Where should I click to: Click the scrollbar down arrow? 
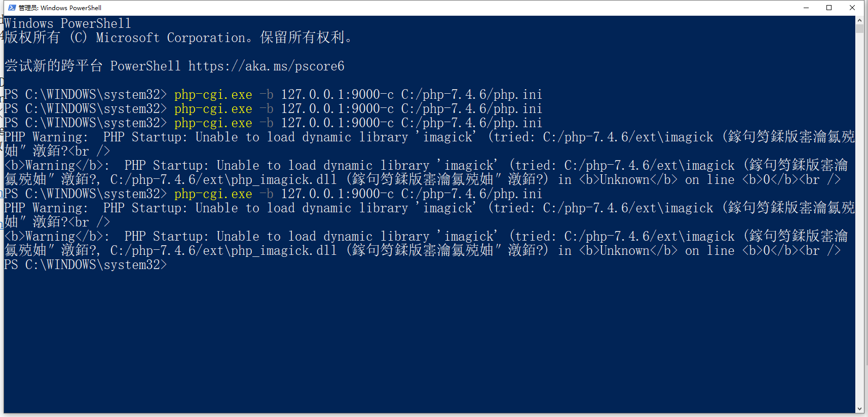859,409
